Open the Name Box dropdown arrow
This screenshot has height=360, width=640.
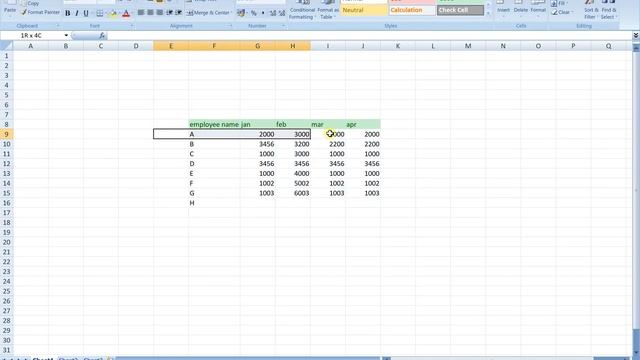[x=66, y=36]
